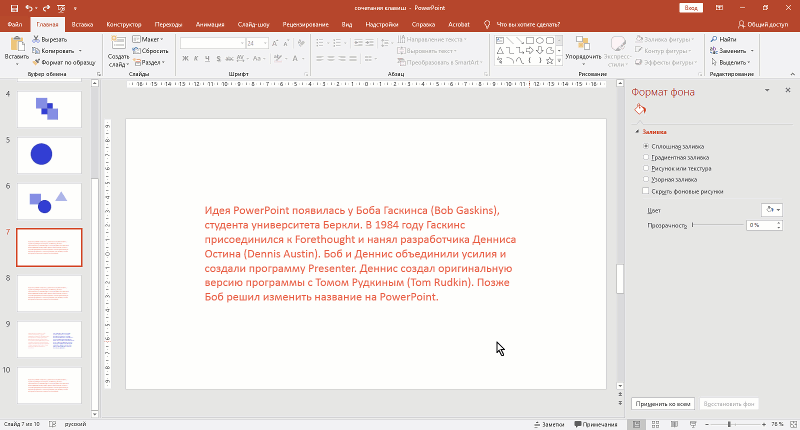
Task: Switch to reading view
Action: [x=674, y=424]
